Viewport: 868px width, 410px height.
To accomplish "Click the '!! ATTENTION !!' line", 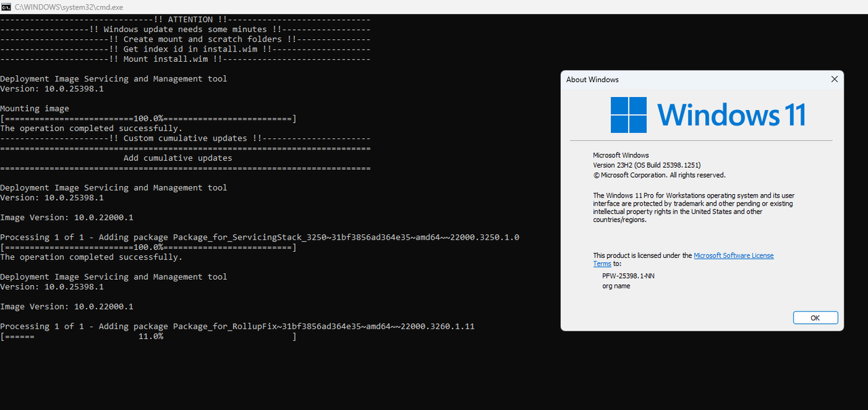I will (185, 20).
